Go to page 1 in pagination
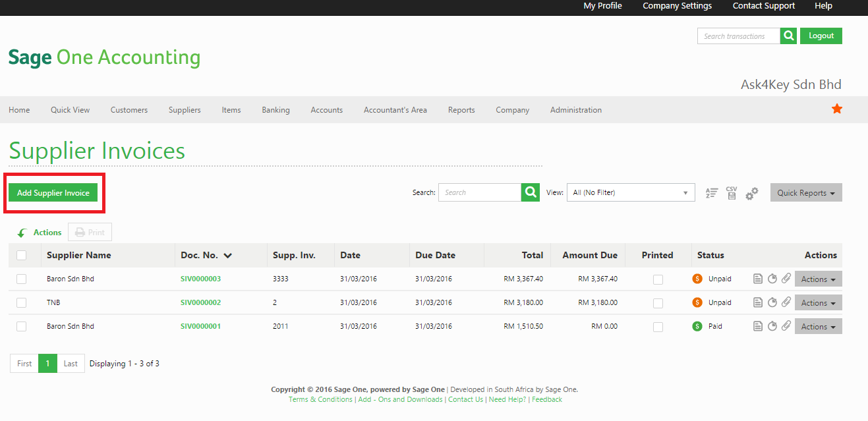The height and width of the screenshot is (421, 868). (x=47, y=364)
